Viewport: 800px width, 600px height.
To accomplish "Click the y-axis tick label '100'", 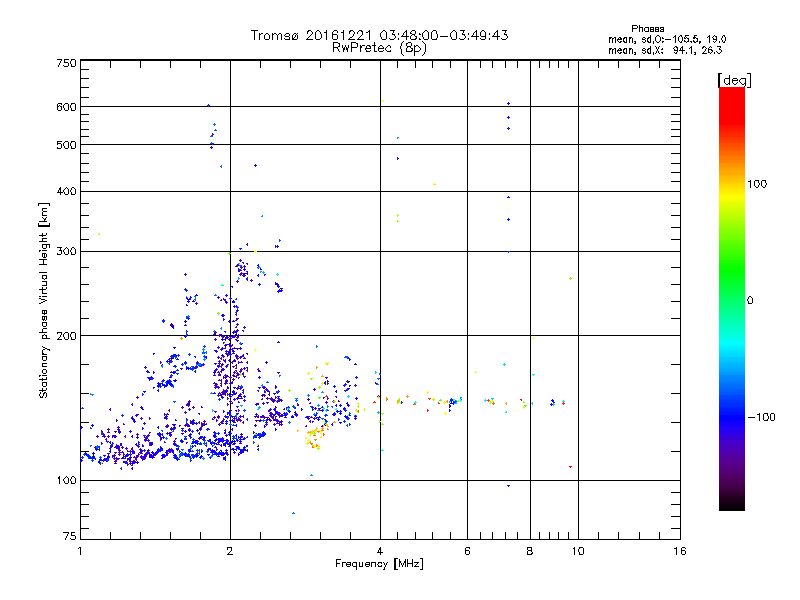I will (x=66, y=481).
